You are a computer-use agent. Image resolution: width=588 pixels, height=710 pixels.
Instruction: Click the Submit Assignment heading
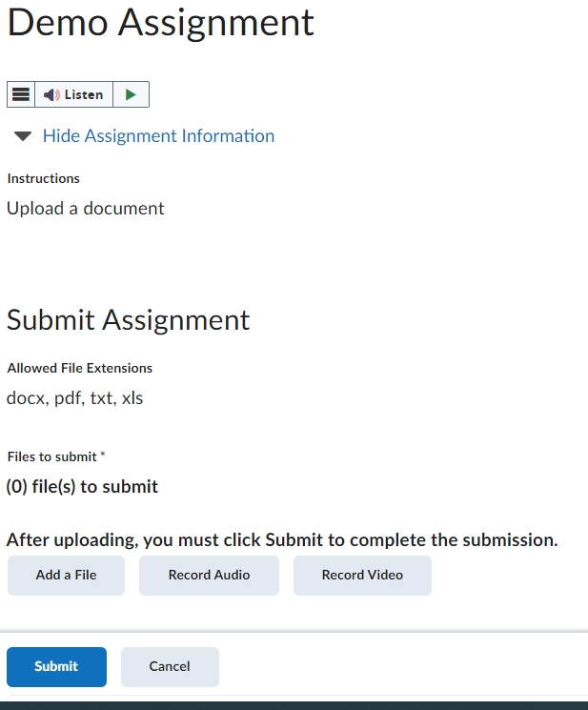point(128,320)
